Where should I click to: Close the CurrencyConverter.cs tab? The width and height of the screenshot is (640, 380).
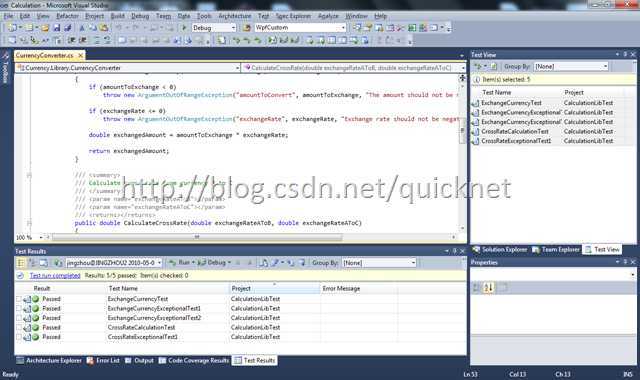coord(80,55)
